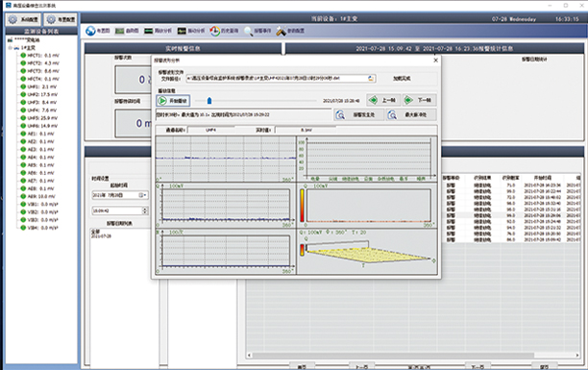Click the playback position slider handle
588x370 pixels.
(209, 101)
